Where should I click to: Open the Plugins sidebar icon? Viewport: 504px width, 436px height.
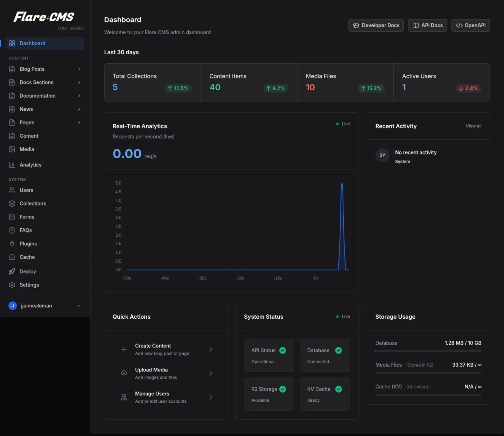click(x=12, y=243)
